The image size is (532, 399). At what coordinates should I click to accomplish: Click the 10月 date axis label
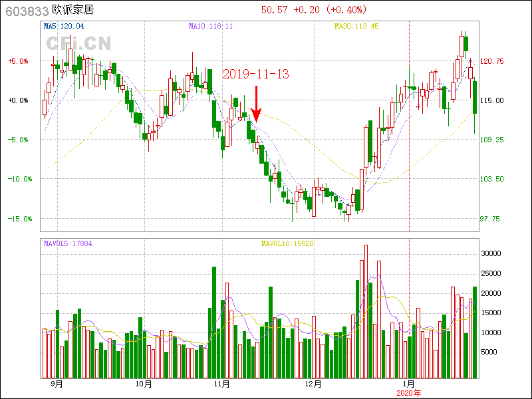pyautogui.click(x=144, y=384)
